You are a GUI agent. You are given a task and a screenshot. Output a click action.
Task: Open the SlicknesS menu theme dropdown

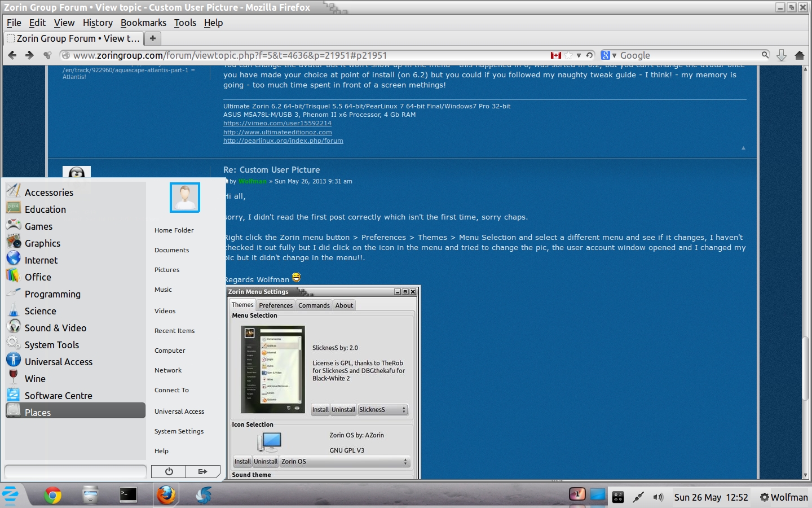point(382,410)
